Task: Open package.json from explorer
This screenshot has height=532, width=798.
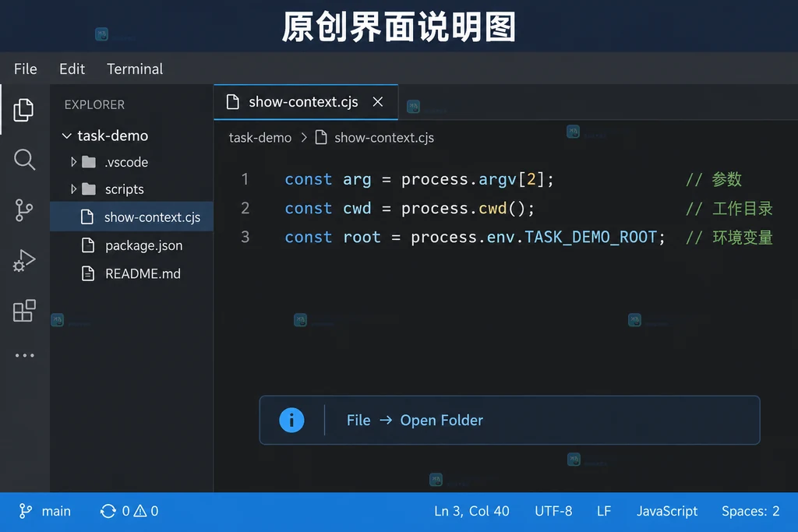Action: 131,245
